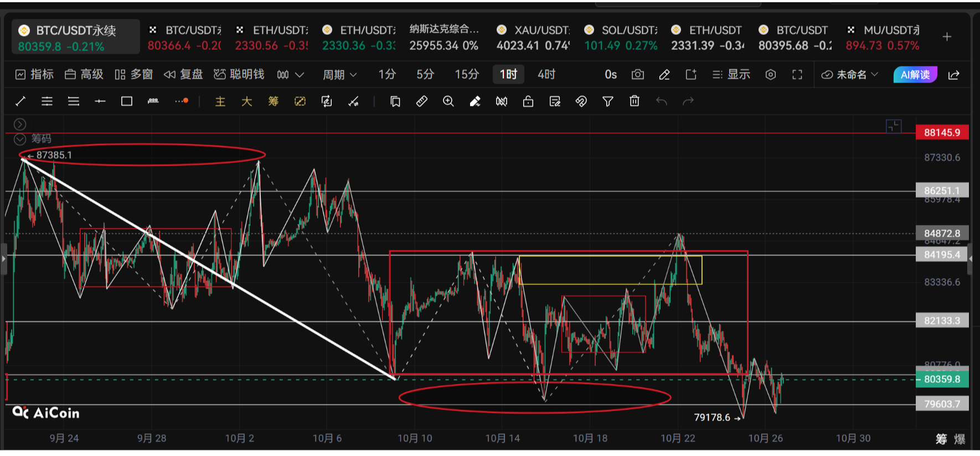Delete drawings with the trash icon
Viewport: 980px width, 456px height.
pyautogui.click(x=635, y=101)
